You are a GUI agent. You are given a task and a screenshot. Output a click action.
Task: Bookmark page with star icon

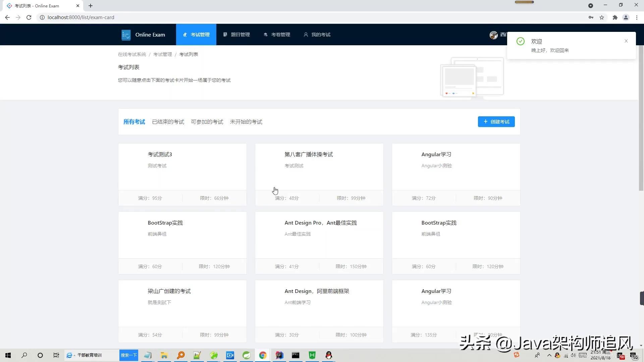602,17
